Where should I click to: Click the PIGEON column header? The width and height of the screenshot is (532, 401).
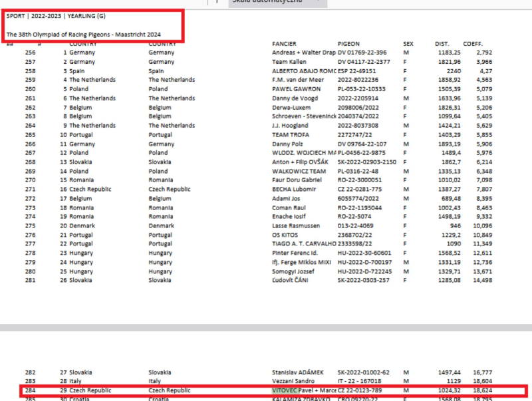click(x=348, y=44)
